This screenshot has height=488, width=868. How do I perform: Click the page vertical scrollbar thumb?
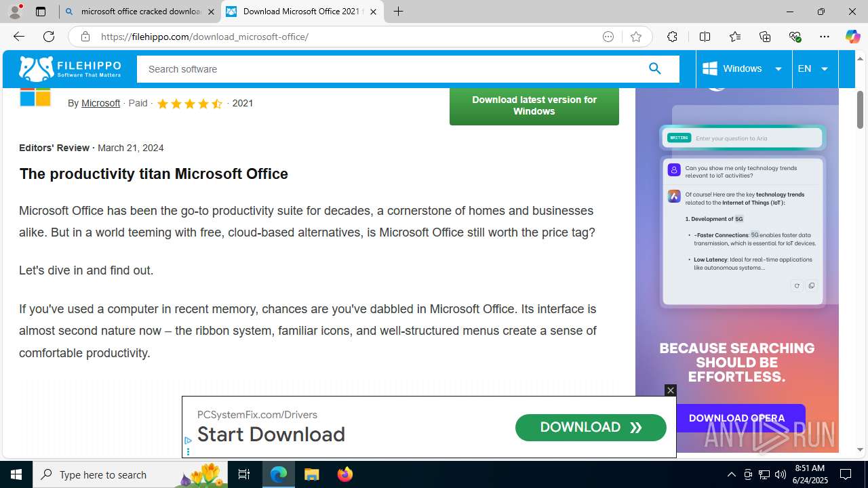click(x=860, y=110)
